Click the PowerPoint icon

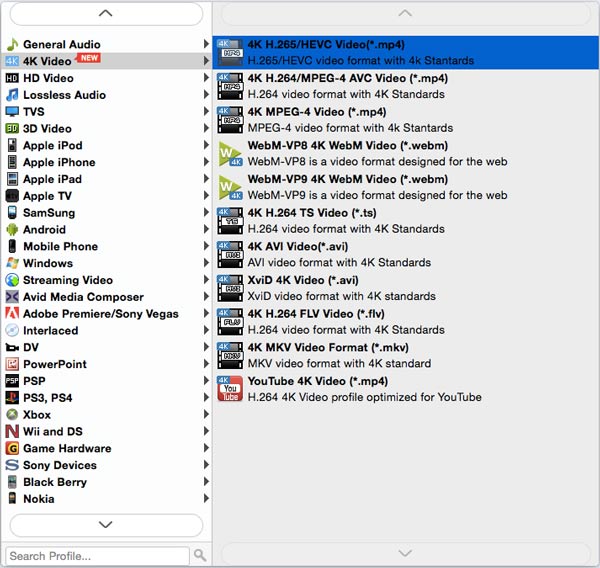click(12, 364)
